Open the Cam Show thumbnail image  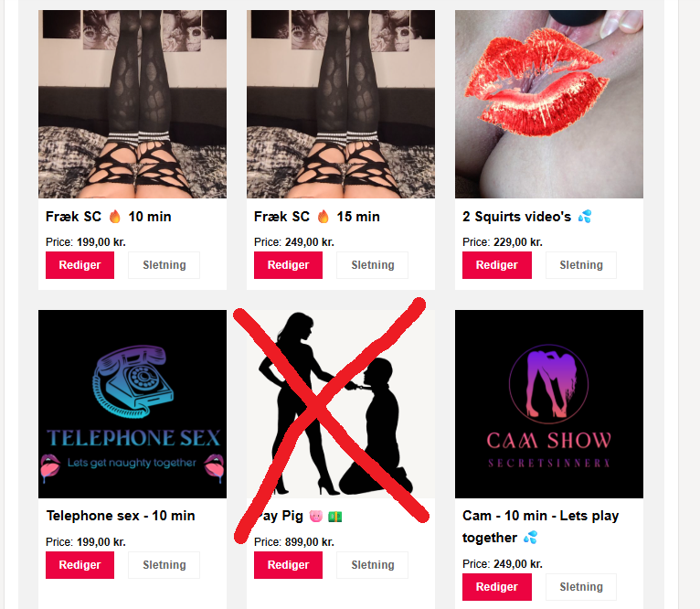(549, 404)
